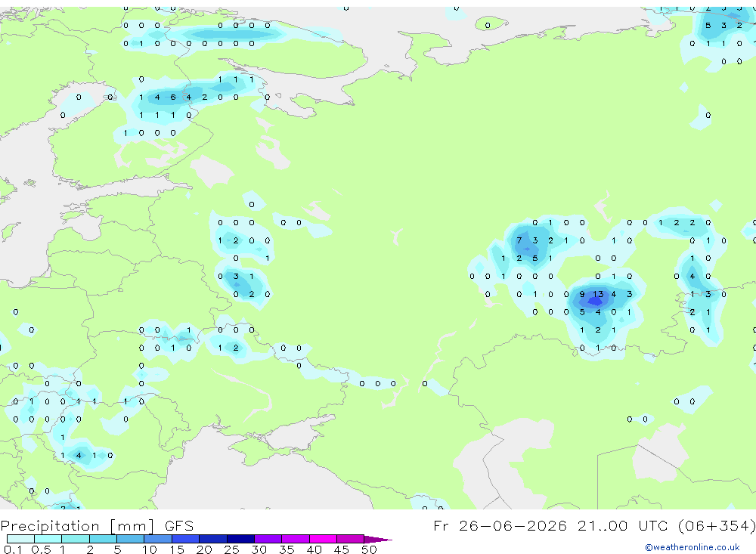Pick the lightest 0.1–0.5 mm legend swatch
756x554 pixels.
pos(20,539)
